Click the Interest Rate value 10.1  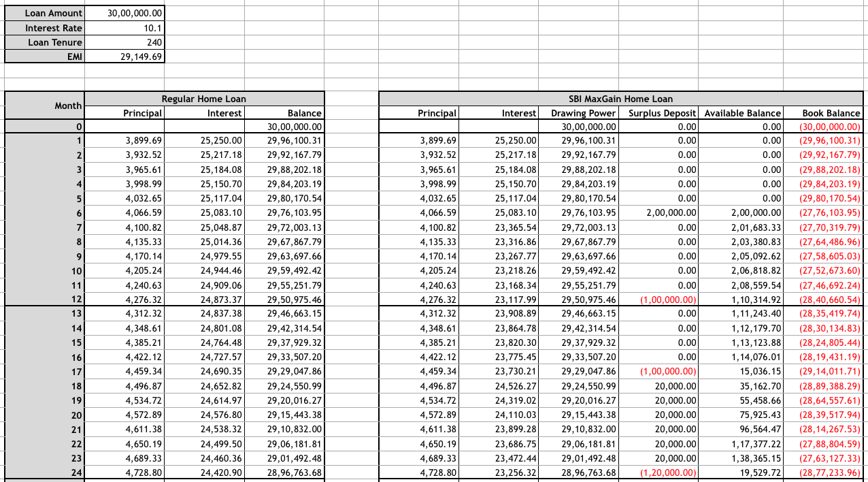124,28
